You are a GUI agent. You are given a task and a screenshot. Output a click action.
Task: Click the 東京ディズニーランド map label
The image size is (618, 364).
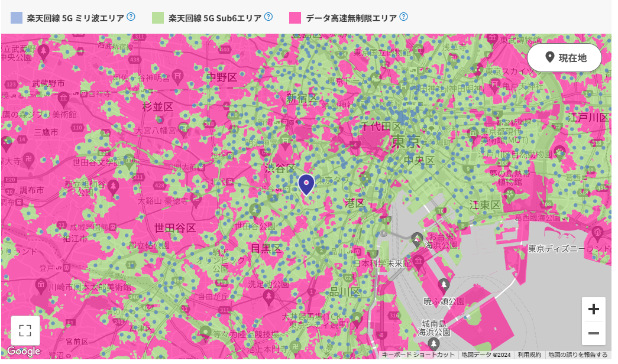[569, 249]
